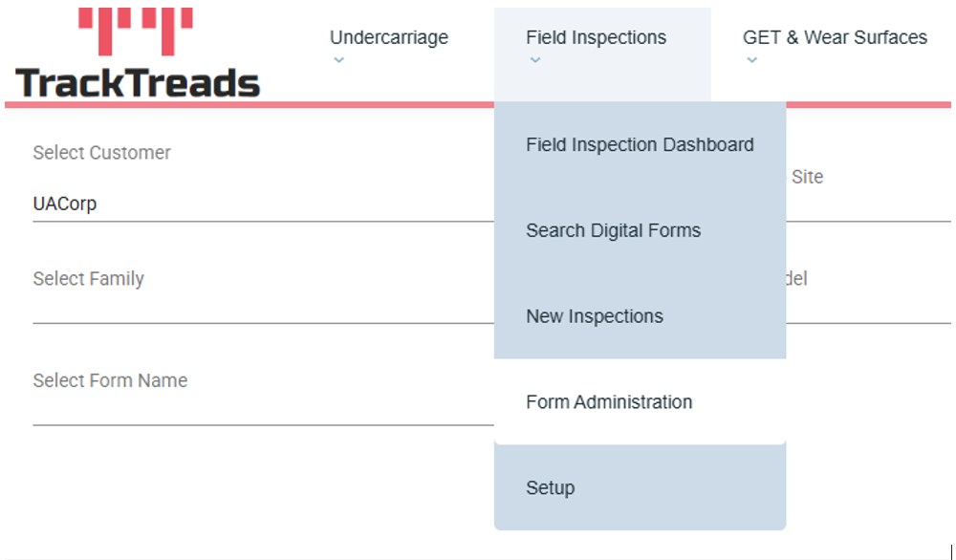The height and width of the screenshot is (560, 956).
Task: Select New Inspections entry
Action: click(594, 316)
